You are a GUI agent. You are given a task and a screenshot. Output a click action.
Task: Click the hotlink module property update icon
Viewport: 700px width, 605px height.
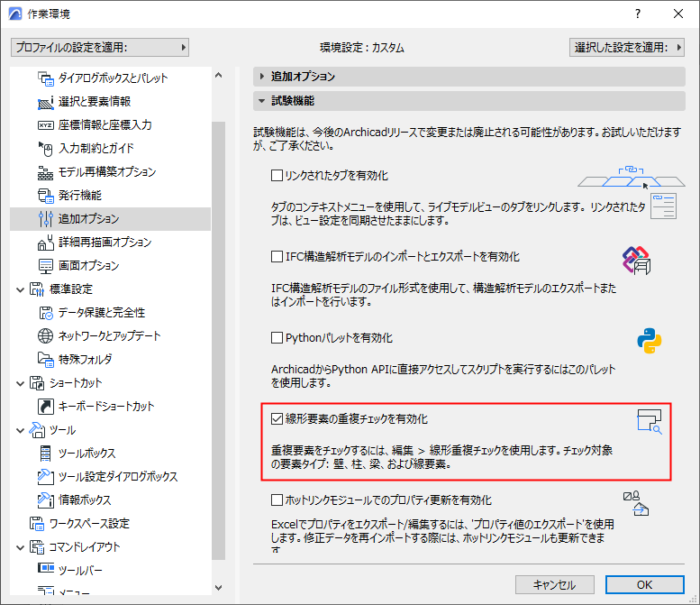pos(636,504)
